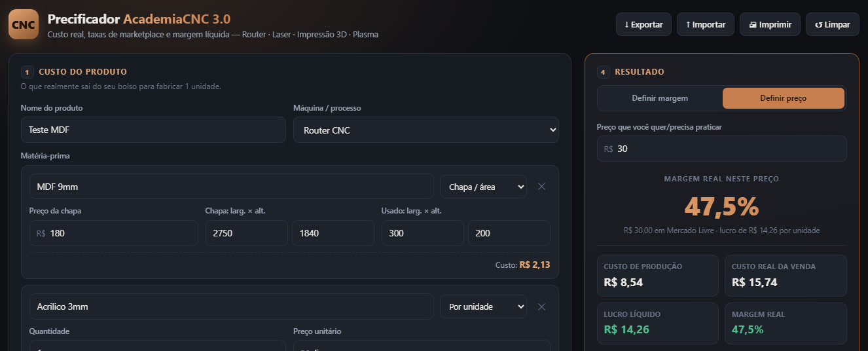The width and height of the screenshot is (868, 351).
Task: Click the CNC app logo icon
Action: [x=24, y=24]
